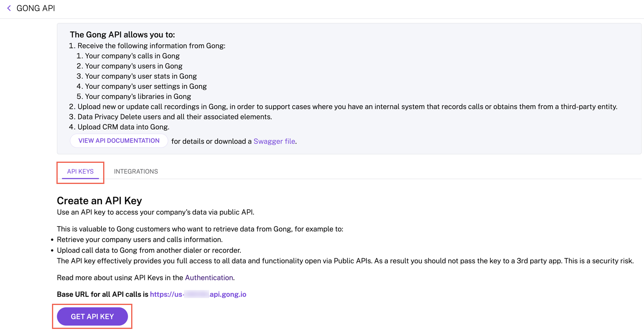
Task: Select the 'Create an API Key' heading
Action: coord(99,201)
